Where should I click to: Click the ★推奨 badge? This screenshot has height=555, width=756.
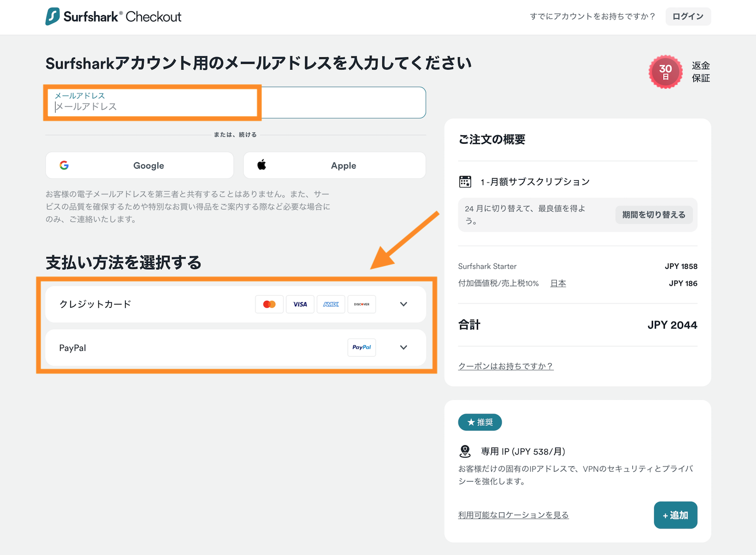480,422
